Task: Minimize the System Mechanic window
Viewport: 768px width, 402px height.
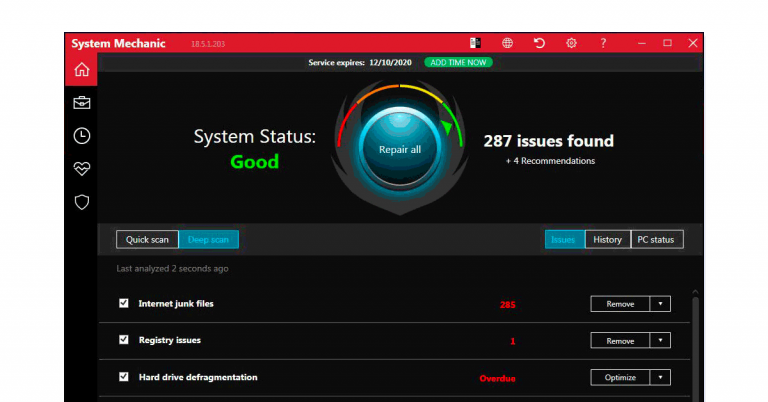Action: click(x=642, y=43)
